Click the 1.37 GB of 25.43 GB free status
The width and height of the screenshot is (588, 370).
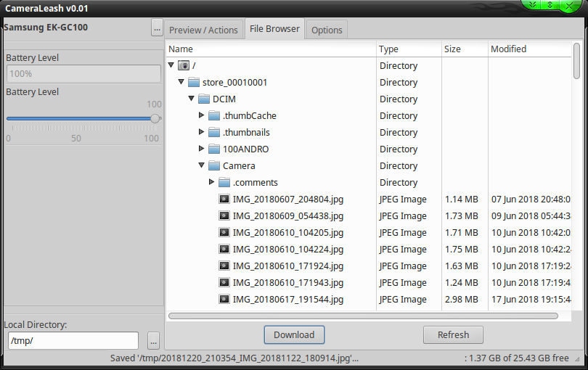tap(517, 358)
